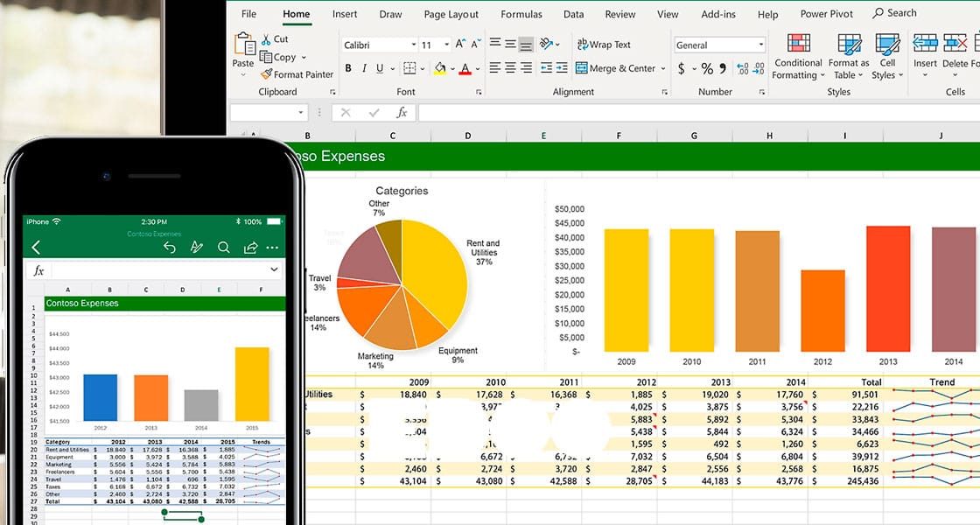Open the Name Box dropdown arrow
Screen dimensions: 980x525
(301, 113)
